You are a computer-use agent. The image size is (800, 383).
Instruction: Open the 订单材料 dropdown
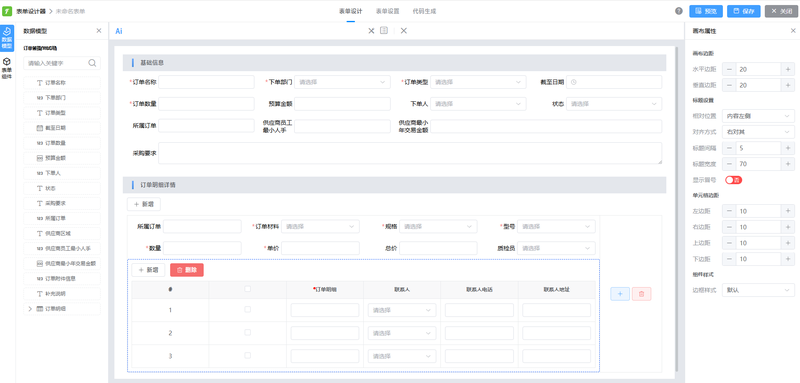click(x=320, y=226)
